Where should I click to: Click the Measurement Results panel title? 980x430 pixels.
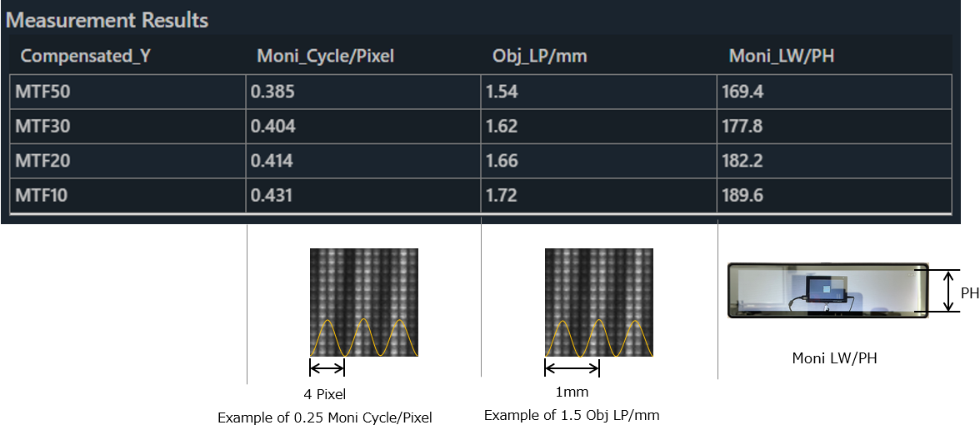tap(107, 20)
